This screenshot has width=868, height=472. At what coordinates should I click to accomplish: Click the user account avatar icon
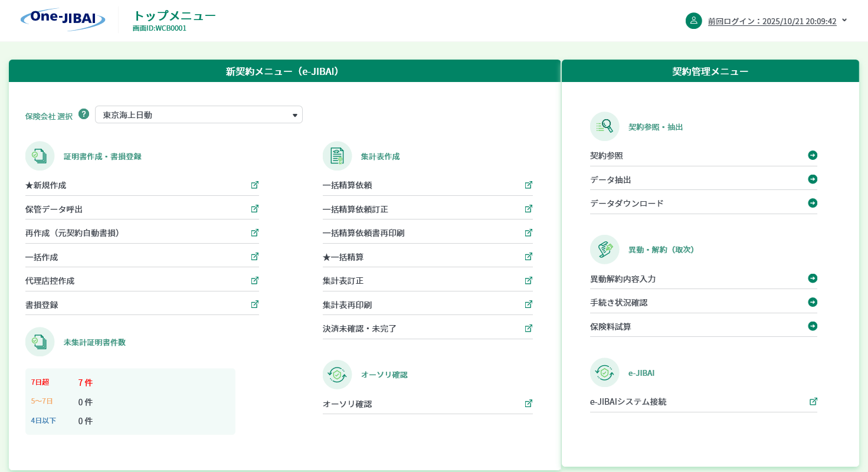[x=693, y=21]
